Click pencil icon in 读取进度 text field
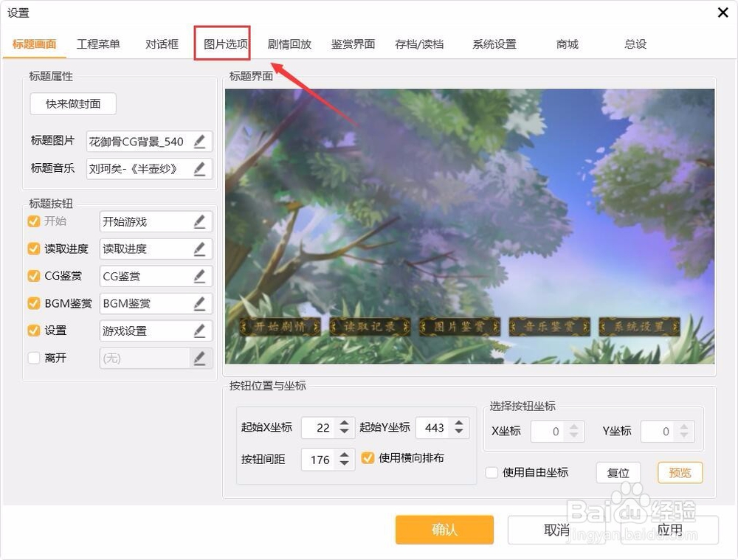This screenshot has height=560, width=738. pos(199,249)
